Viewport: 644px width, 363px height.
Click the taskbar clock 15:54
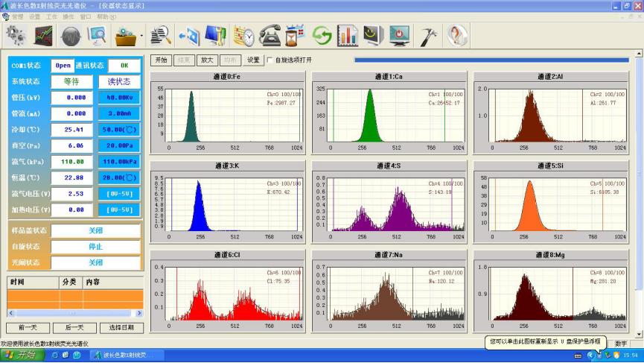[x=631, y=356]
